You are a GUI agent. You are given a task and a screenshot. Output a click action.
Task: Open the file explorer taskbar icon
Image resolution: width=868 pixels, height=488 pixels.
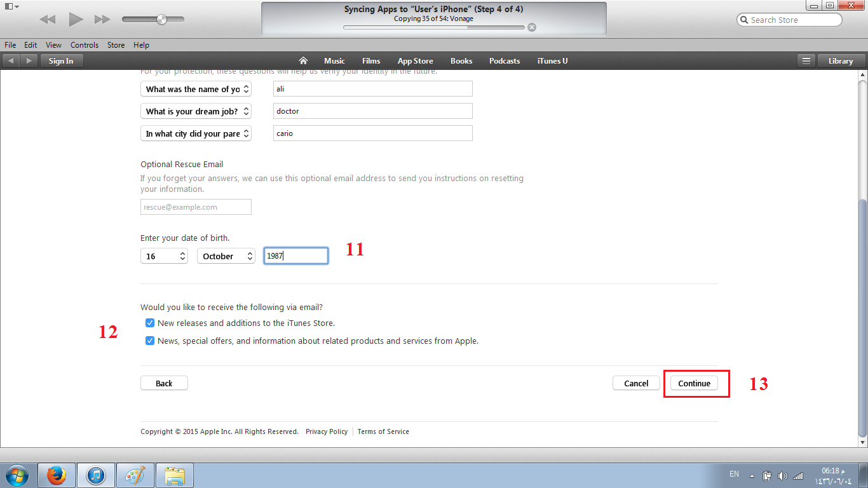coord(174,475)
